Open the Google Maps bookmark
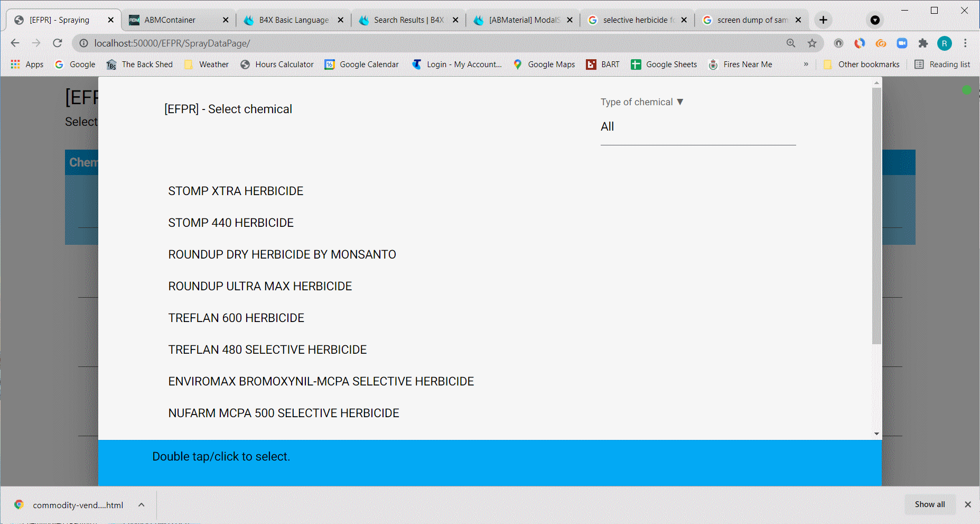Viewport: 980px width, 524px height. pyautogui.click(x=544, y=64)
